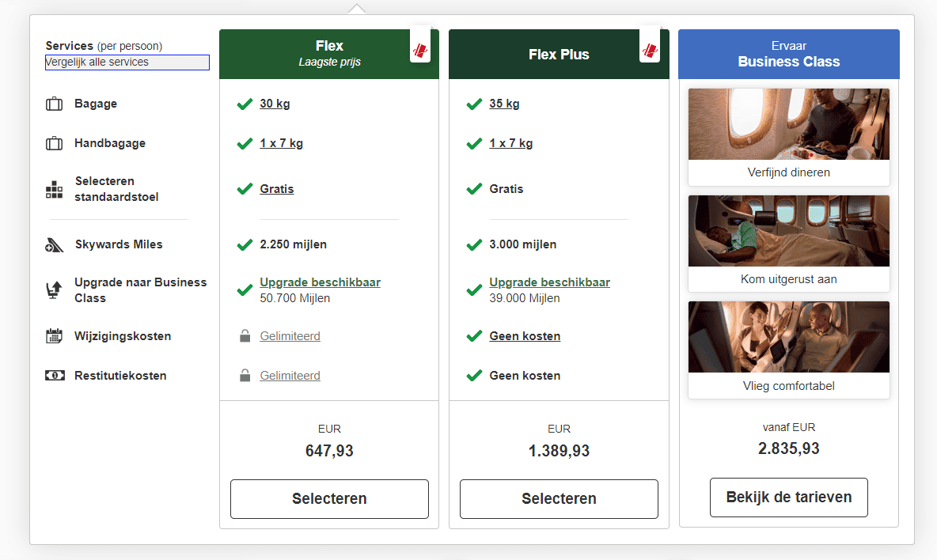
Task: Open the 35 kg baggage link in Flex Plus
Action: [x=504, y=104]
